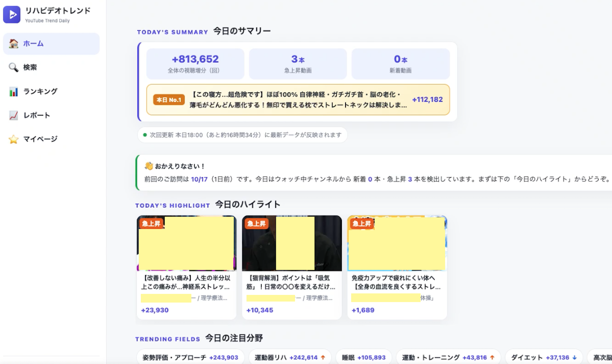This screenshot has width=612, height=364.
Task: Click the line chart icon beside レポート
Action: (13, 115)
